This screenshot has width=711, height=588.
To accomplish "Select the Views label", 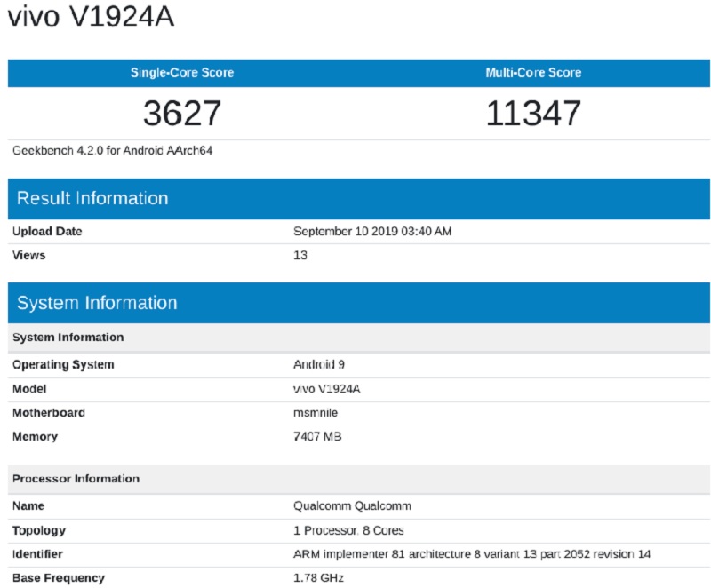I will [29, 256].
